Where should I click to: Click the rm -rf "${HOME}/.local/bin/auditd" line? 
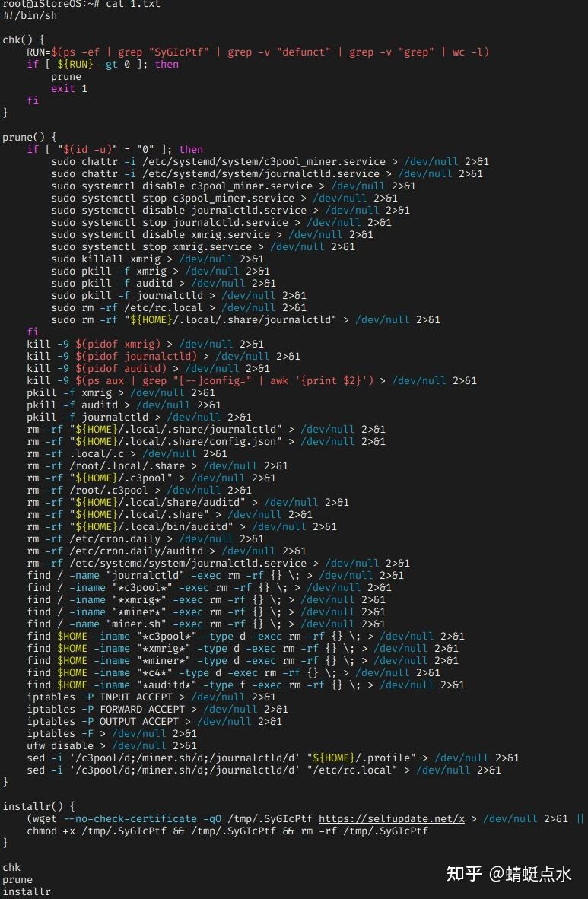pyautogui.click(x=182, y=527)
